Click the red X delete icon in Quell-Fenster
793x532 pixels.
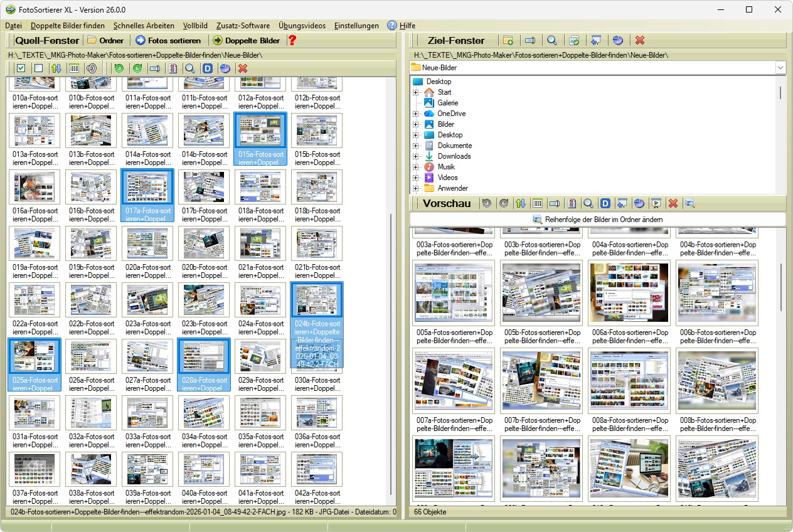[x=243, y=68]
